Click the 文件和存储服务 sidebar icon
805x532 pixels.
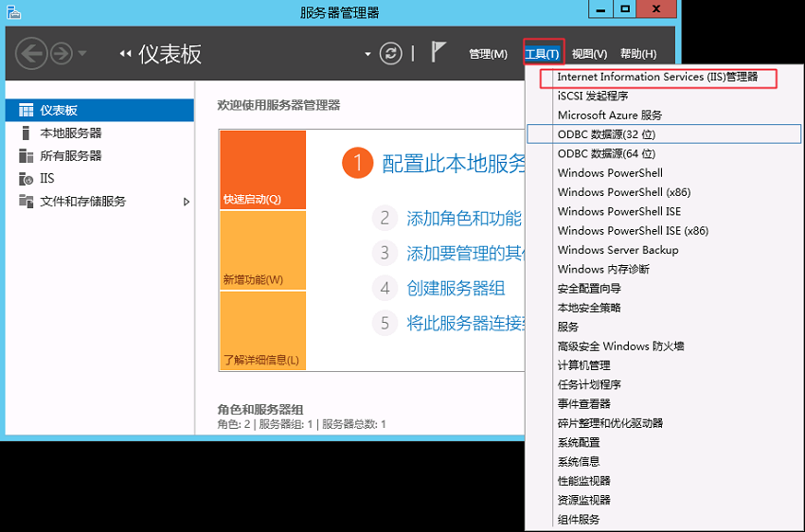(x=26, y=201)
